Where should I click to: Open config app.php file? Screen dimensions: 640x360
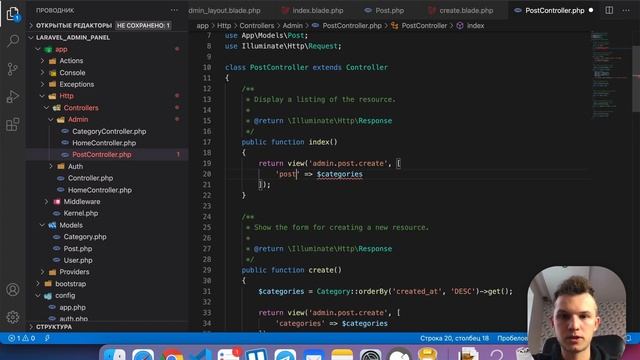point(72,307)
